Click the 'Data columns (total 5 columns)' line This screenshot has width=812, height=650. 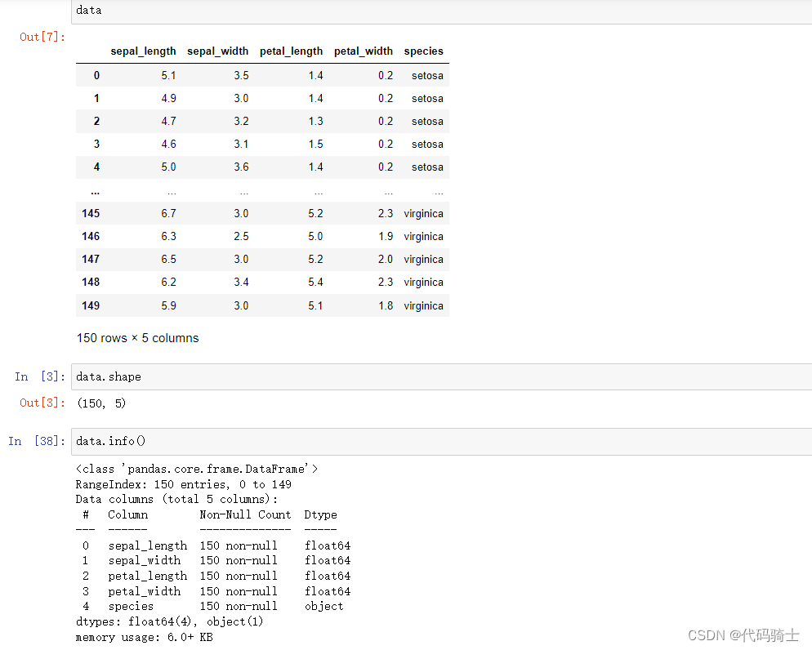pyautogui.click(x=176, y=500)
